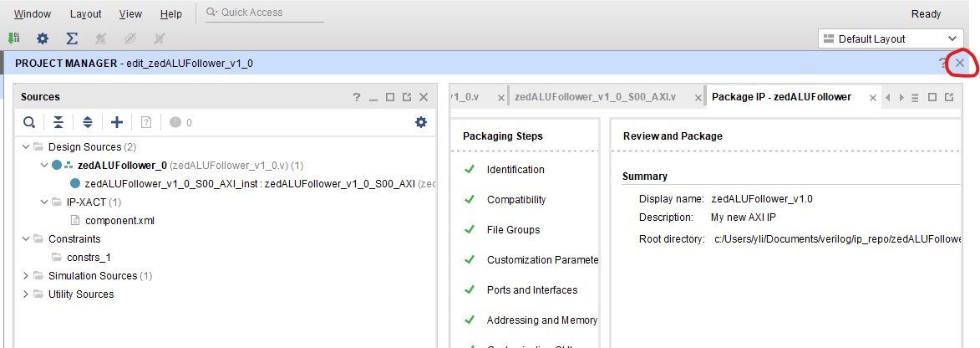The height and width of the screenshot is (348, 980).
Task: Collapse all items in Sources panel
Action: click(58, 122)
